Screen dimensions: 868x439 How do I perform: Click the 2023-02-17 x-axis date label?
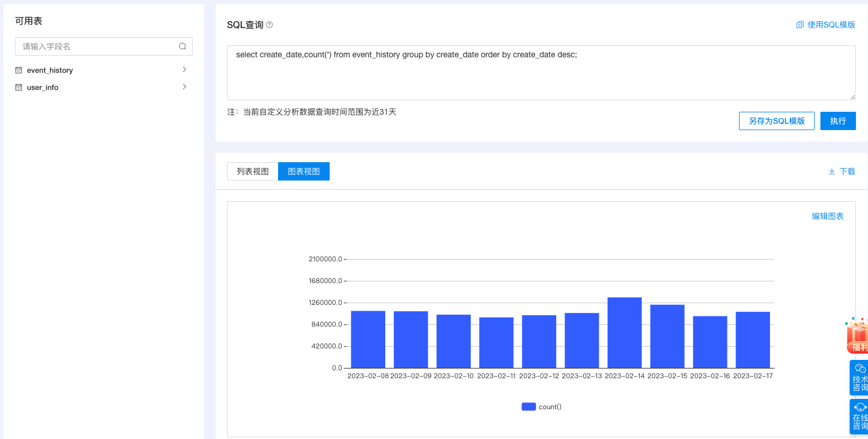pyautogui.click(x=753, y=376)
